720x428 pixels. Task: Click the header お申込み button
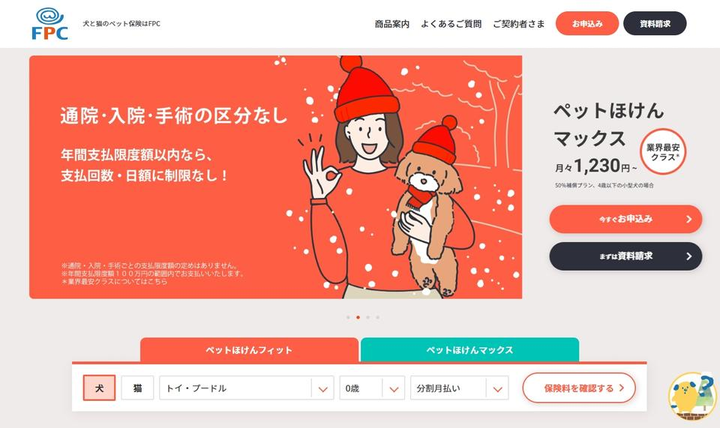587,23
